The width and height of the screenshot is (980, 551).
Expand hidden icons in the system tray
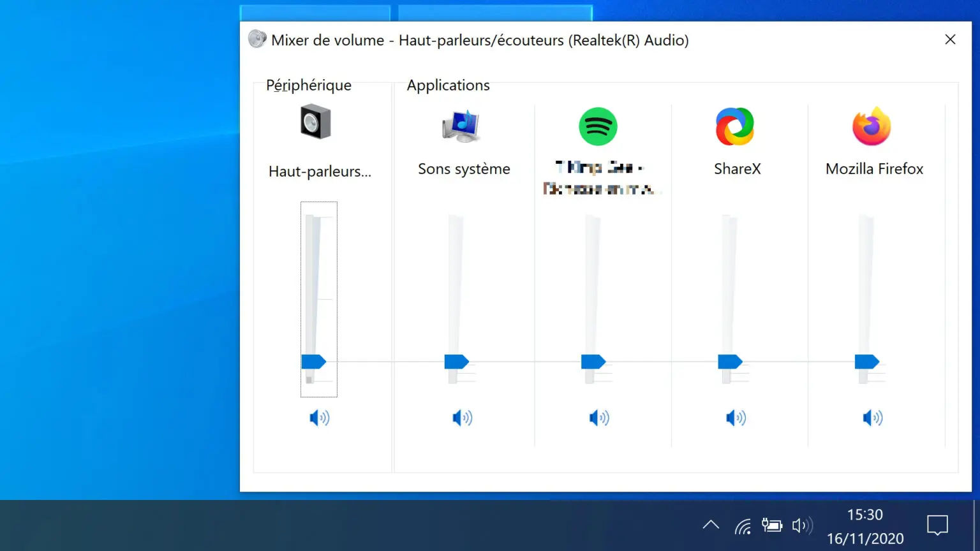coord(711,525)
